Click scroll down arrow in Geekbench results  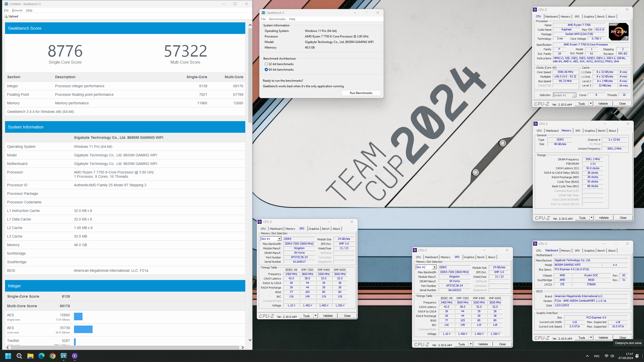coord(250,340)
